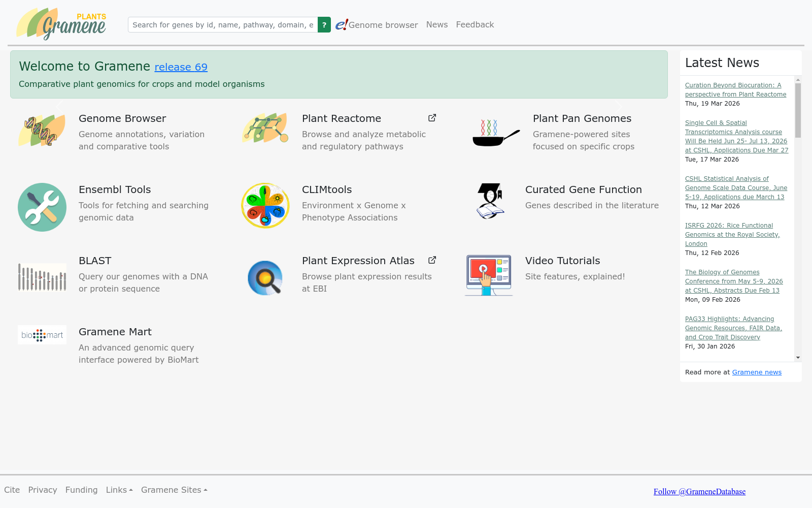Open the release 69 link

click(x=181, y=67)
